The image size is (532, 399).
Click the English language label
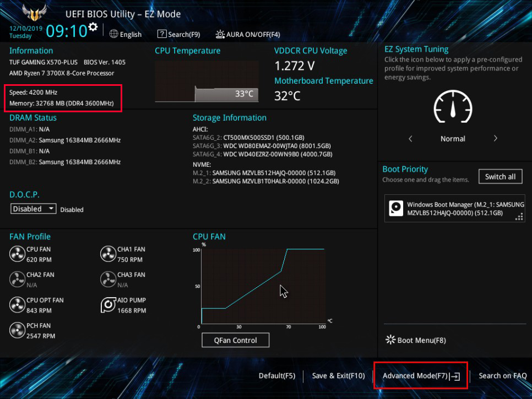pos(131,34)
